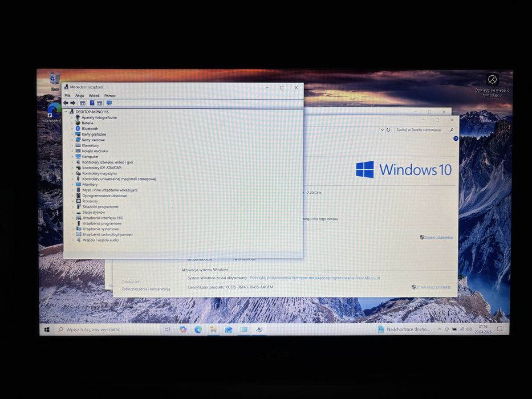
Task: Click the Forward arrow in Device Manager toolbar
Action: [x=72, y=103]
